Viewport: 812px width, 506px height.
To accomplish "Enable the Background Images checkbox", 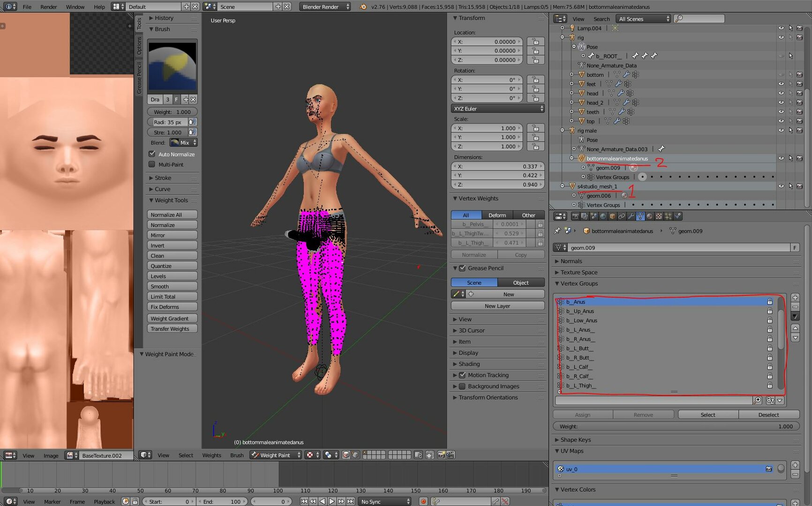I will [462, 386].
